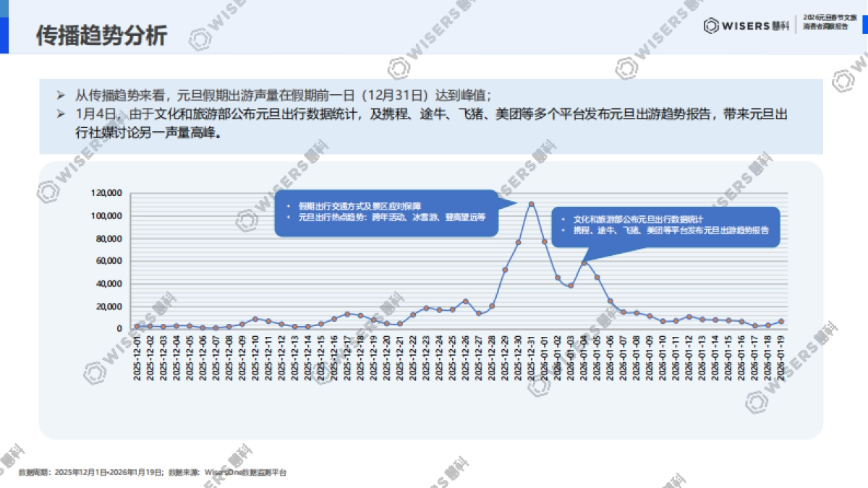The width and height of the screenshot is (868, 488).
Task: Select the 传播趋势分析 title tab
Action: 100,33
